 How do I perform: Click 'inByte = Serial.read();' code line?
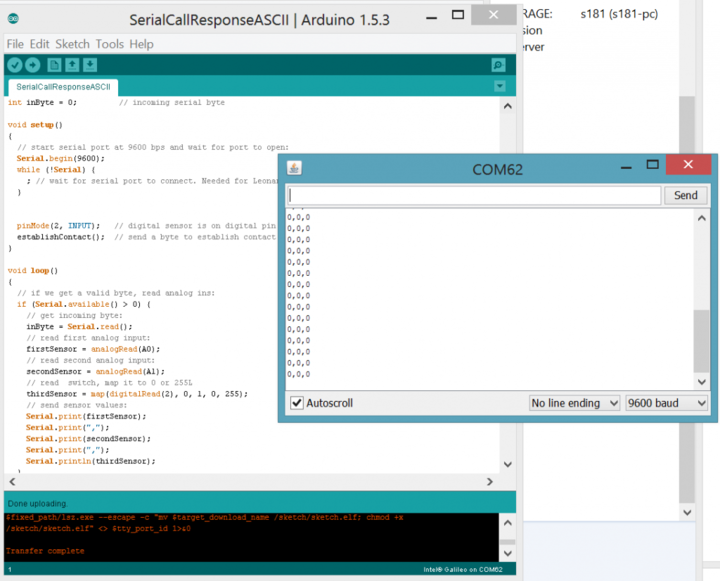click(79, 327)
